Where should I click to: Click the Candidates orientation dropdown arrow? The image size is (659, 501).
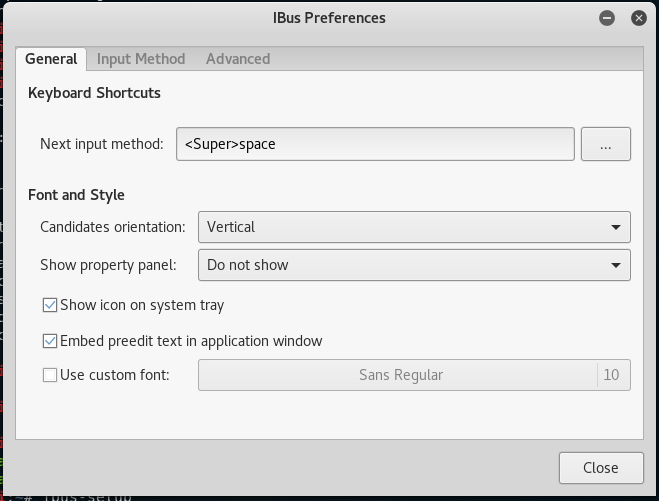click(616, 227)
